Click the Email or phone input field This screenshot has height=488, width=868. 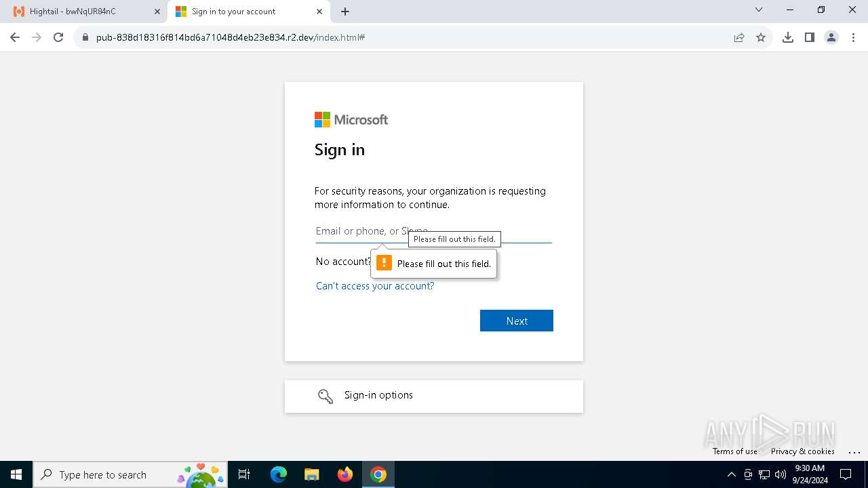coord(433,231)
